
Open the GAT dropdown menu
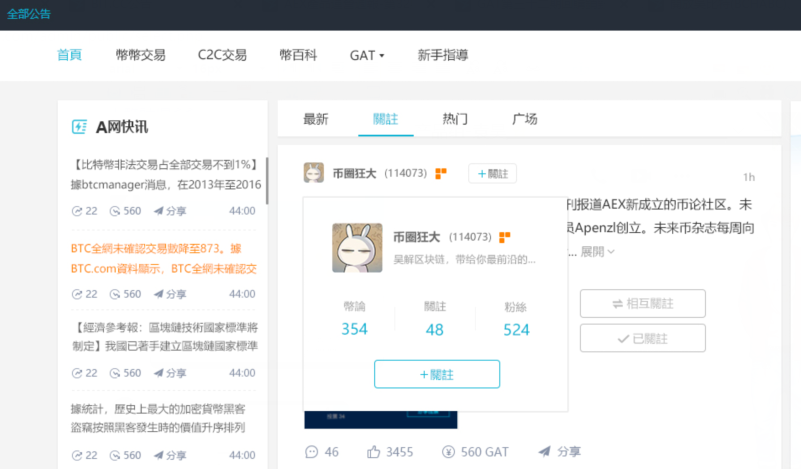click(x=366, y=55)
